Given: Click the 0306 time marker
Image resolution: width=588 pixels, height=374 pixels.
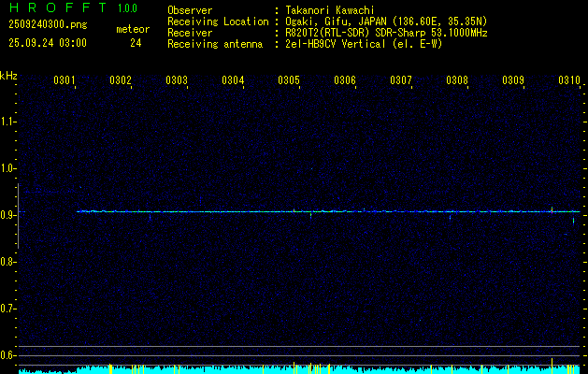Looking at the screenshot, I should (345, 80).
